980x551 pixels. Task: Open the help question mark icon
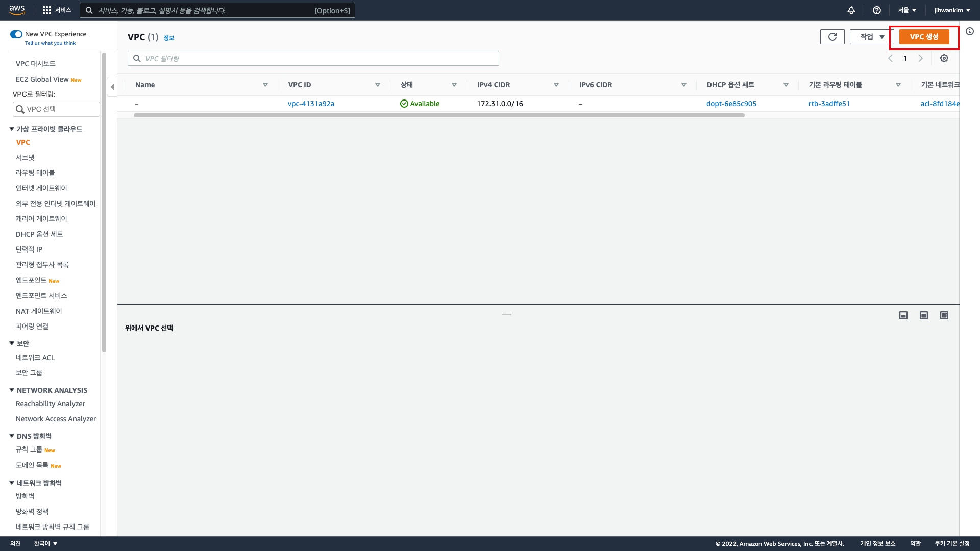pyautogui.click(x=877, y=10)
